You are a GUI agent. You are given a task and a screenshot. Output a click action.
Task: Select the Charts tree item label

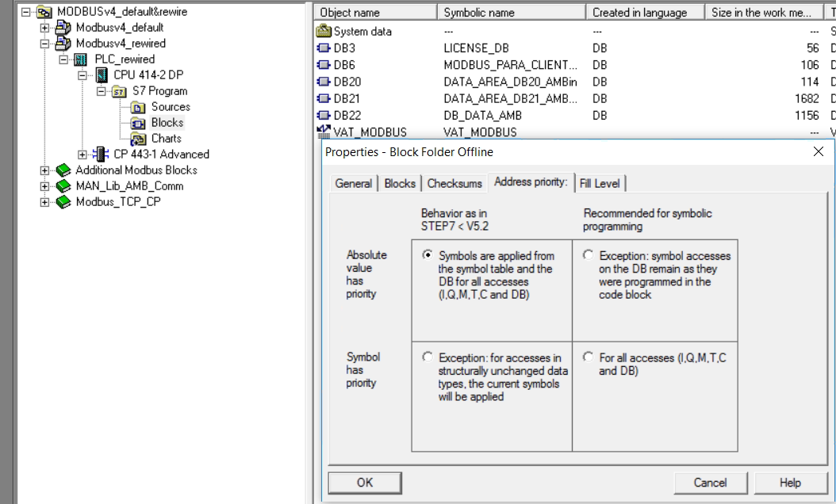167,139
